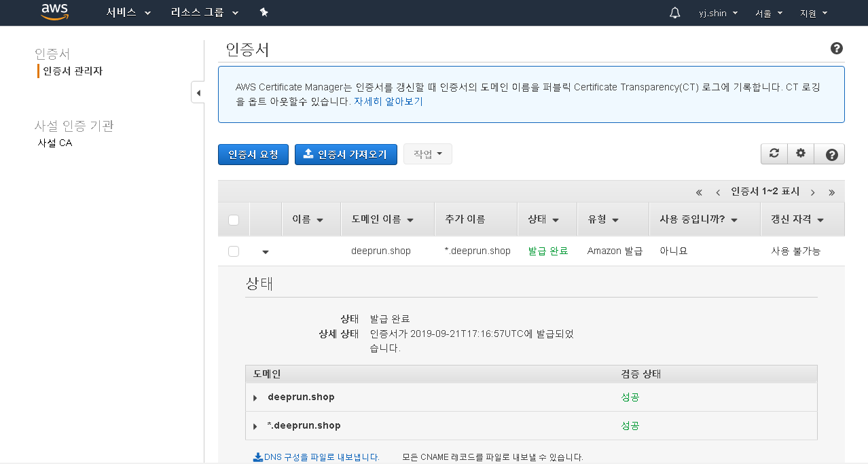Click 성공 status for *.deeprun.shop domain
868x464 pixels.
coord(630,426)
